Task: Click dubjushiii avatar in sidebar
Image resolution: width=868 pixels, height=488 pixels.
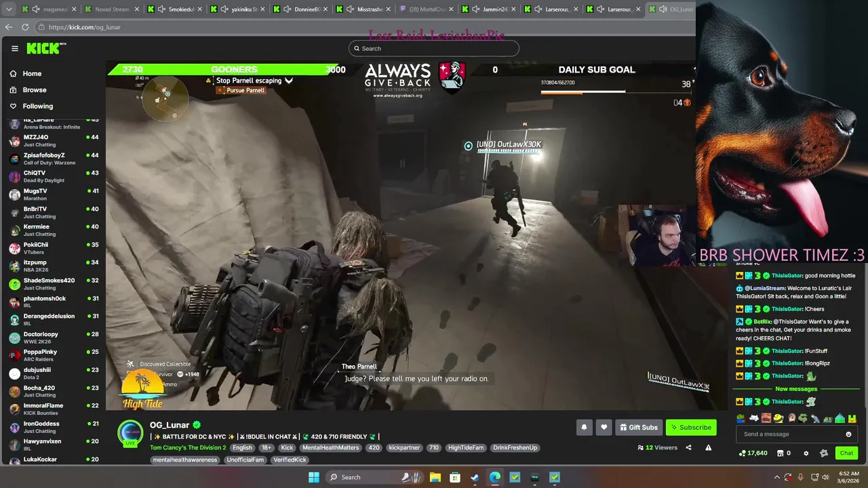Action: (x=14, y=373)
